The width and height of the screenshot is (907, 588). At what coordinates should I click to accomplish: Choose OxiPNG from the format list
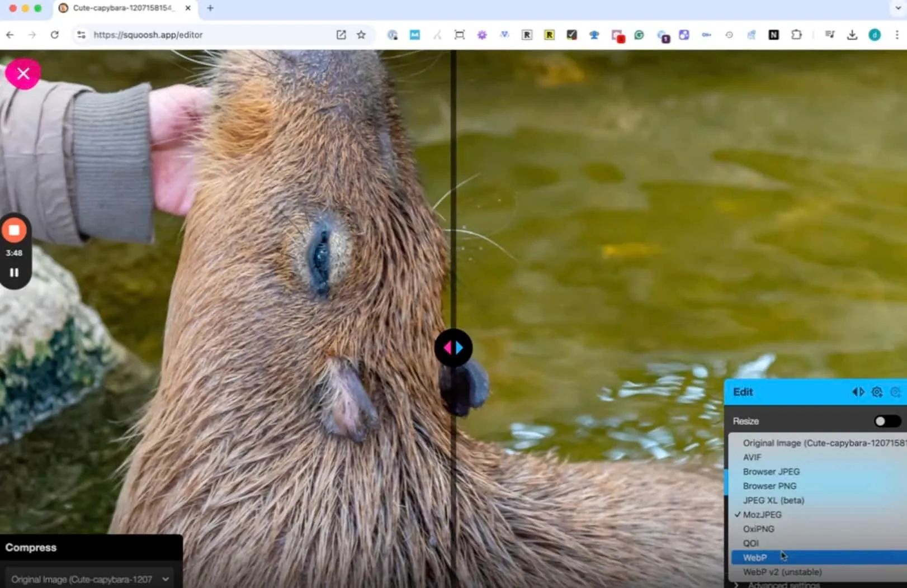(819, 529)
